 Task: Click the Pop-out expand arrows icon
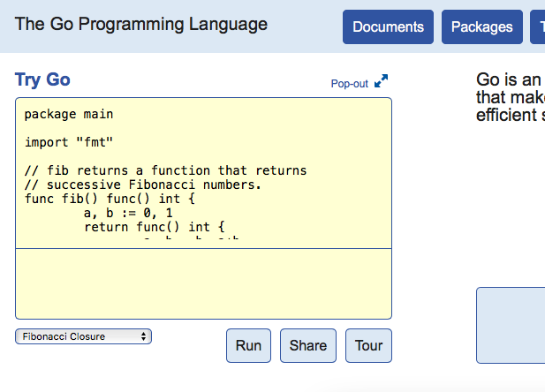pyautogui.click(x=382, y=83)
